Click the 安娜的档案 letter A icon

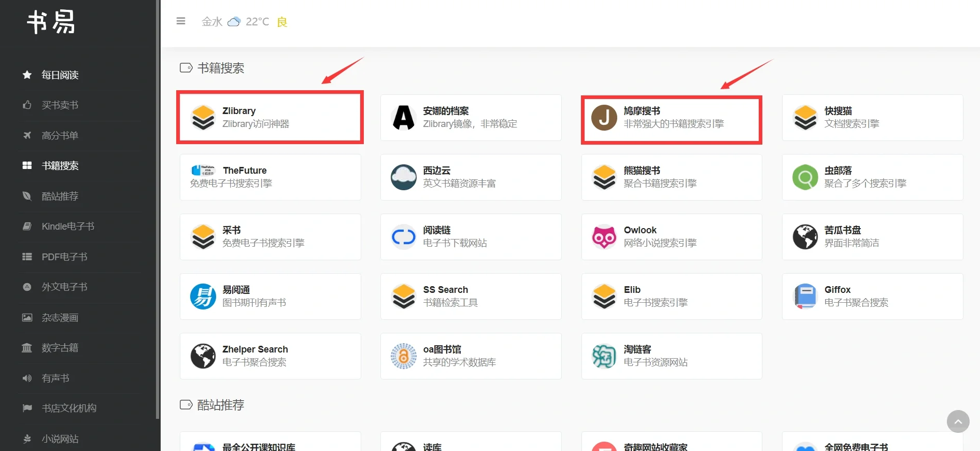point(404,117)
